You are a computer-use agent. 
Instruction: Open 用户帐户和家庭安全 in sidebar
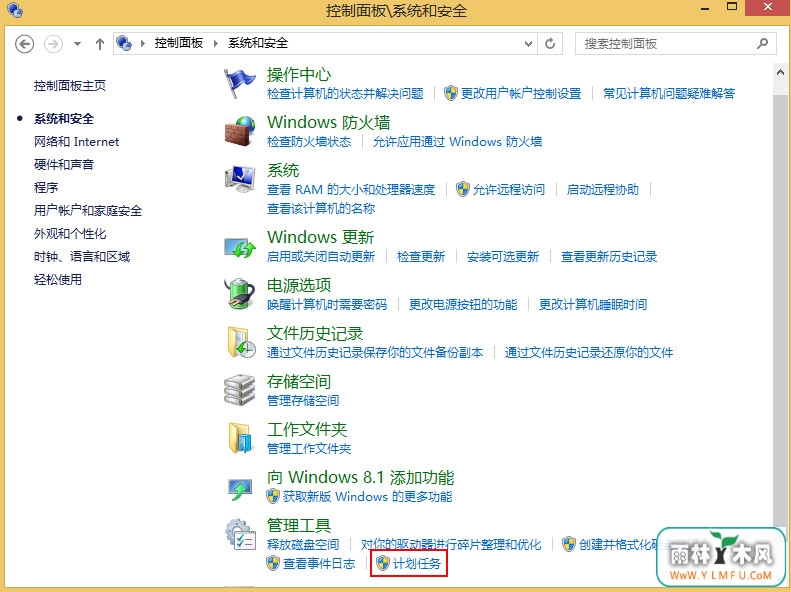tap(88, 210)
